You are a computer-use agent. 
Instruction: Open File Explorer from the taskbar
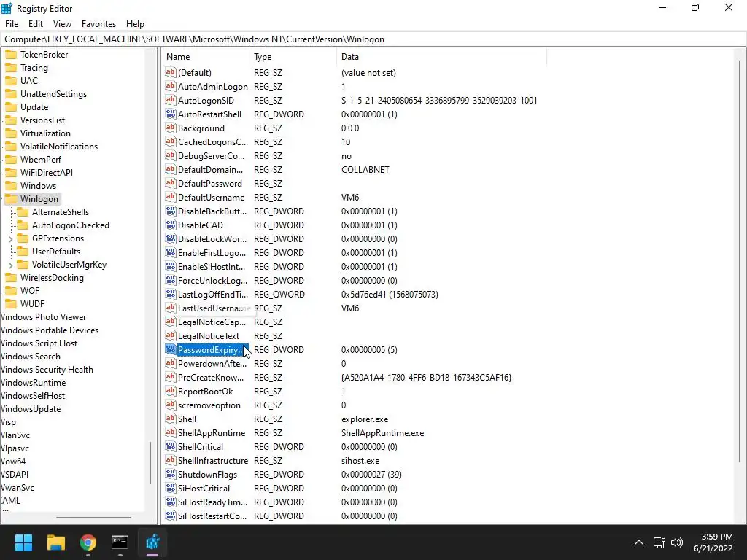coord(55,542)
